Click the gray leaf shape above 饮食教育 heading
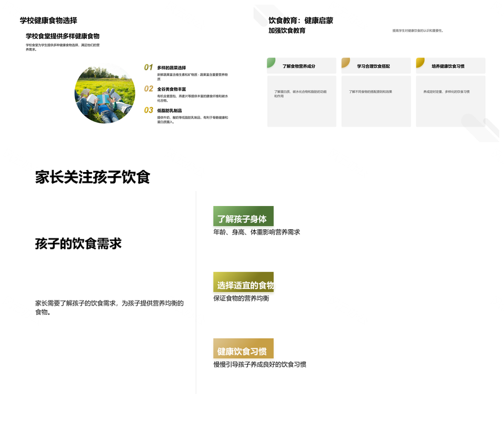Viewport: 504px width, 428px height. (261, 13)
